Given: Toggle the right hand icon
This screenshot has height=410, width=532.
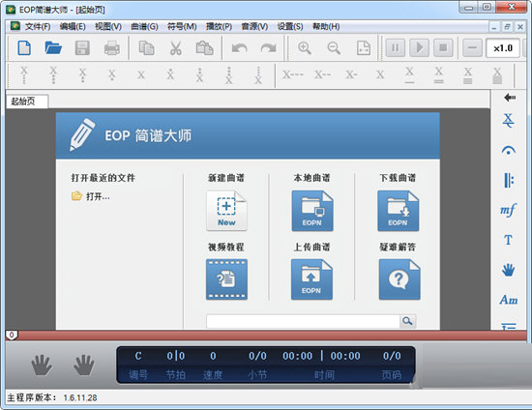Looking at the screenshot, I should coord(83,365).
